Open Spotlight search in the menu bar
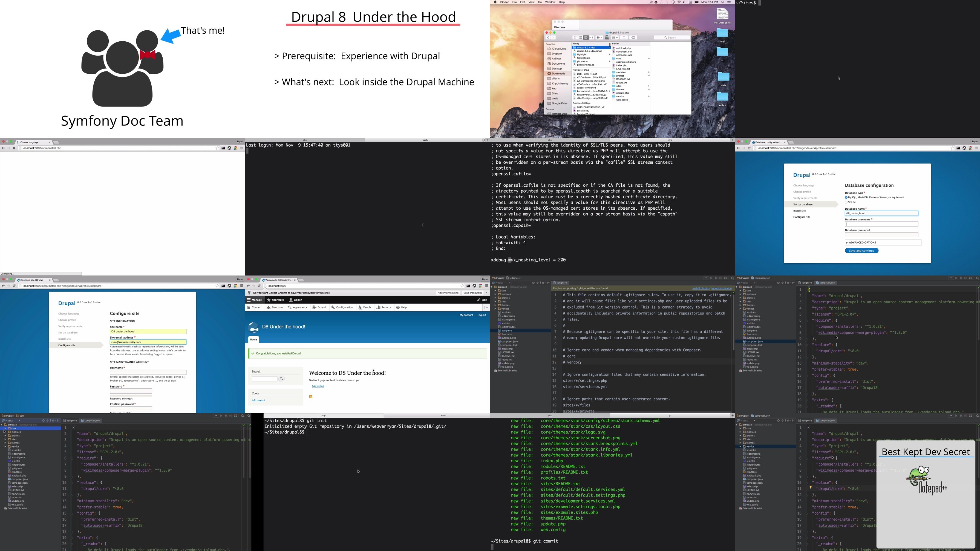The height and width of the screenshot is (551, 980). pyautogui.click(x=722, y=2)
